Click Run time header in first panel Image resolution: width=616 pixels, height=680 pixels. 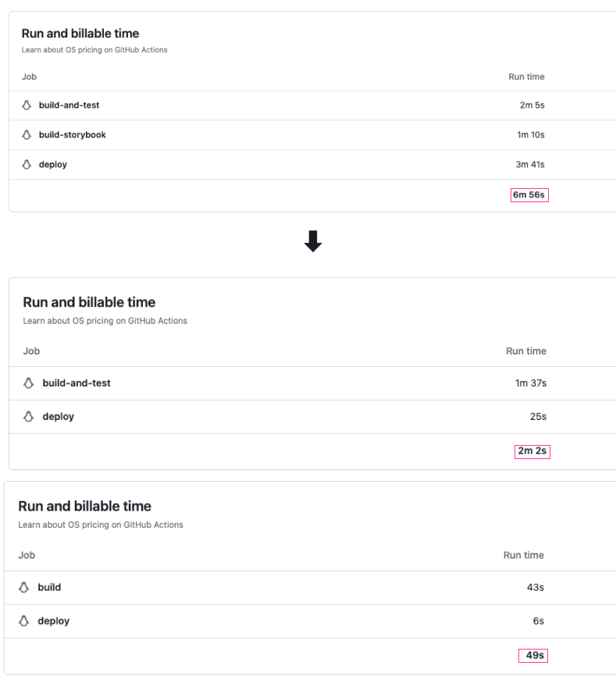point(526,77)
